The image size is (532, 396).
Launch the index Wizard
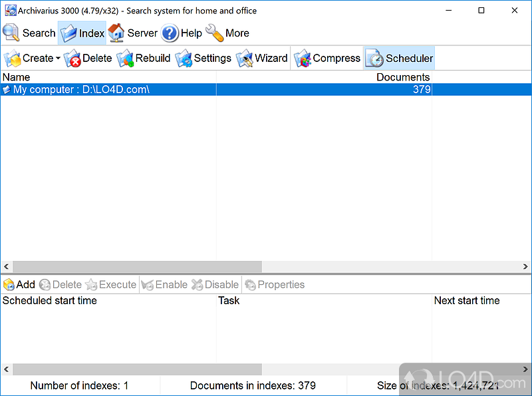pos(261,59)
